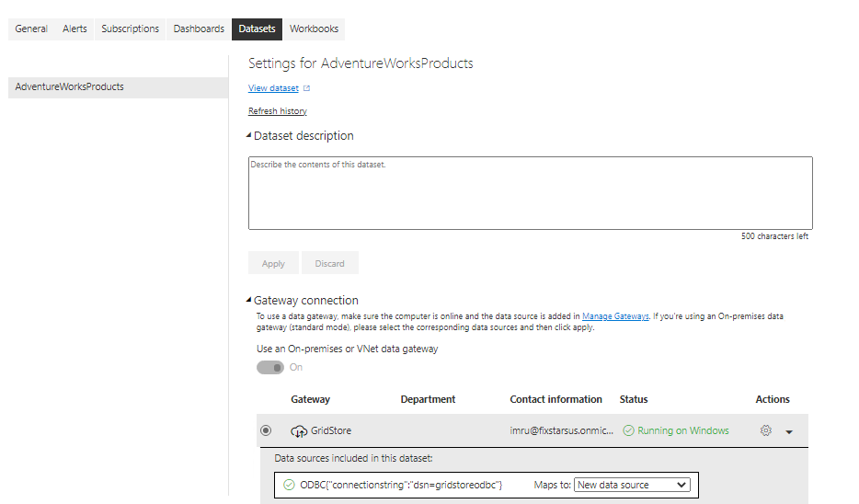Open the Maps to data source dropdown
This screenshot has width=859, height=504.
pyautogui.click(x=631, y=485)
